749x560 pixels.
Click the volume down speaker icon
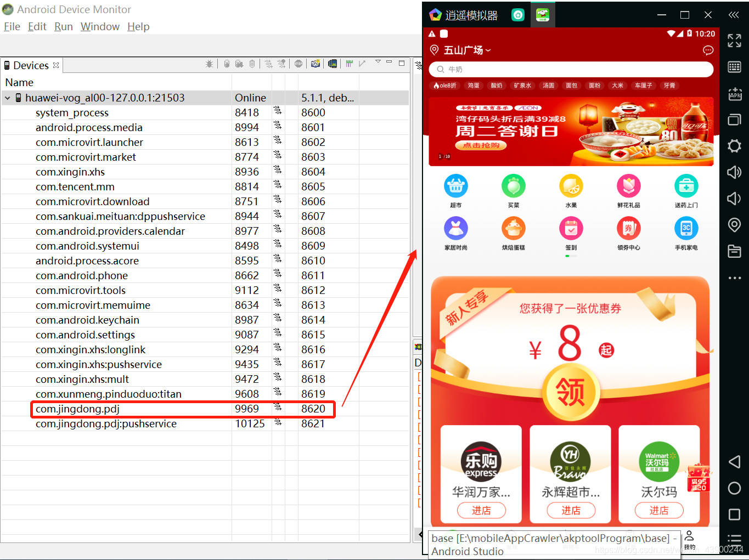click(x=734, y=199)
